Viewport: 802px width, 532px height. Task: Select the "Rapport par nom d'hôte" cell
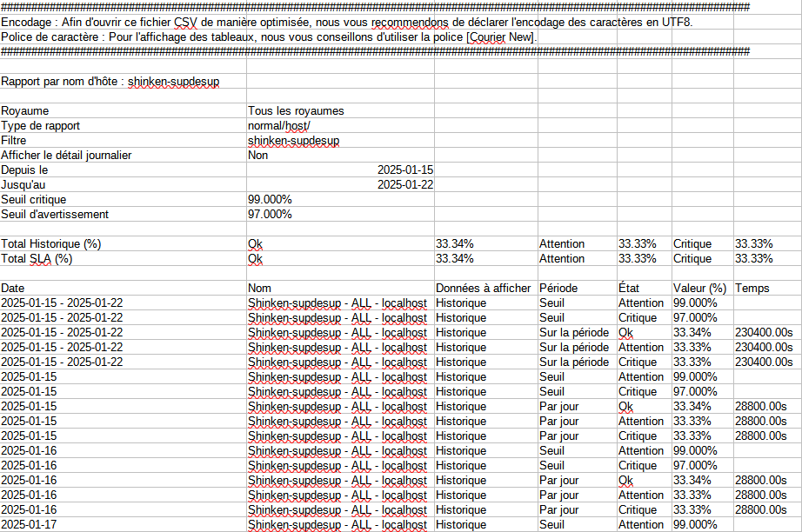[x=110, y=82]
